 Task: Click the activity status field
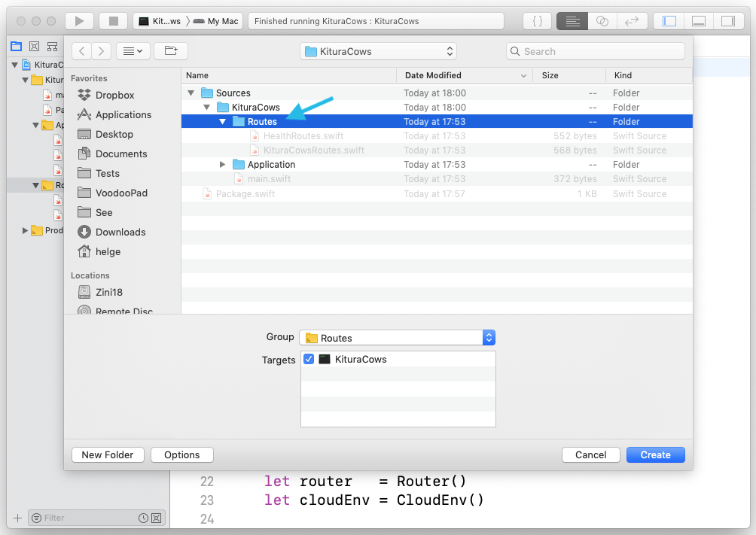pos(376,21)
